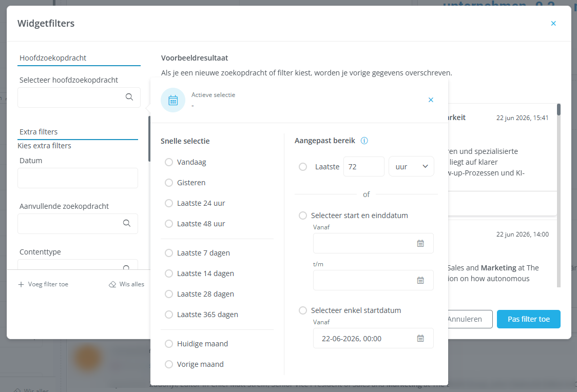Click the Selecteer hoofdzoekopdracht input field
The height and width of the screenshot is (392, 577).
point(79,97)
